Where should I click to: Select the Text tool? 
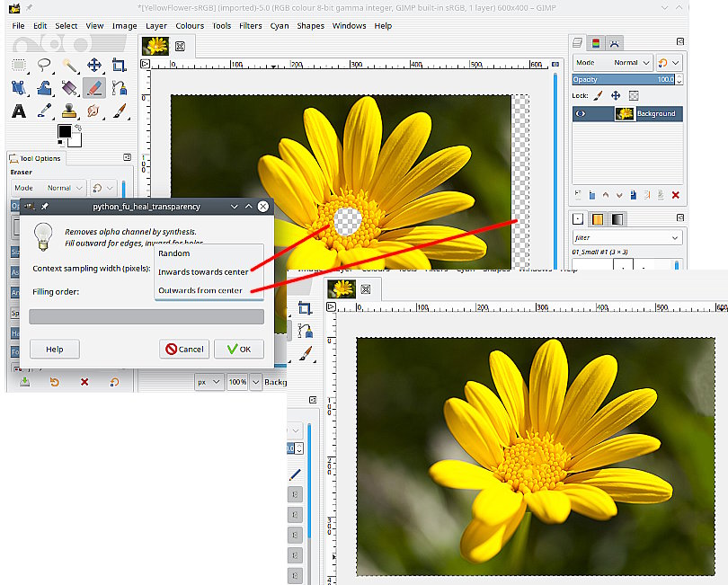tap(19, 111)
